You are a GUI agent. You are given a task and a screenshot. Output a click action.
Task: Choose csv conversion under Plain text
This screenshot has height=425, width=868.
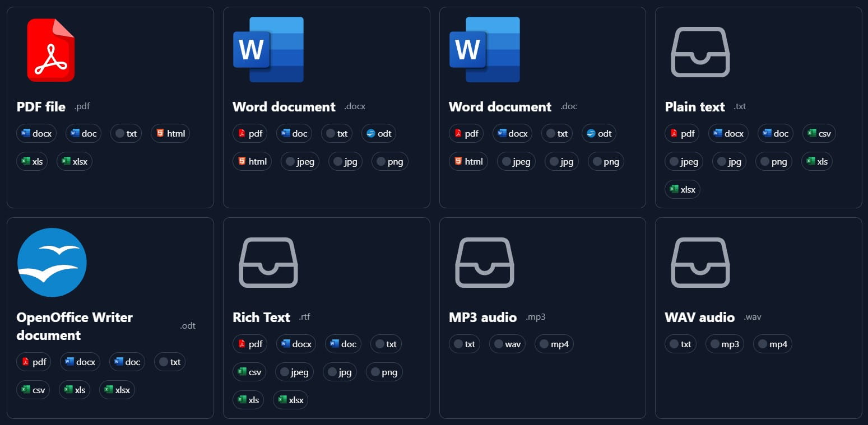point(819,133)
